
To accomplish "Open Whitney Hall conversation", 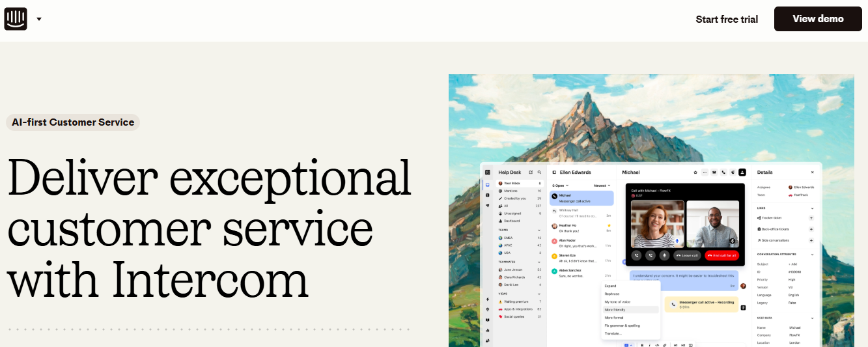I will click(581, 213).
